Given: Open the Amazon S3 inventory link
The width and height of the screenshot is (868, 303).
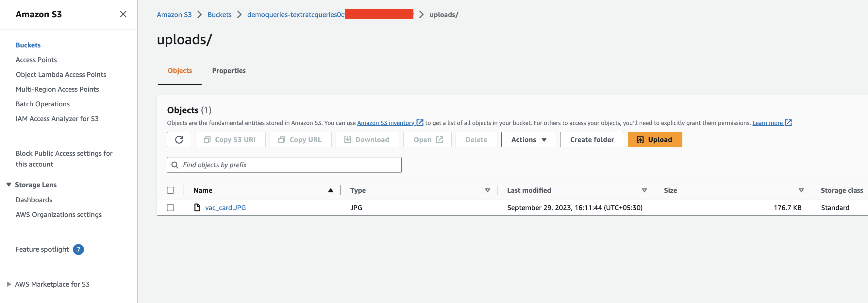Looking at the screenshot, I should click(386, 123).
